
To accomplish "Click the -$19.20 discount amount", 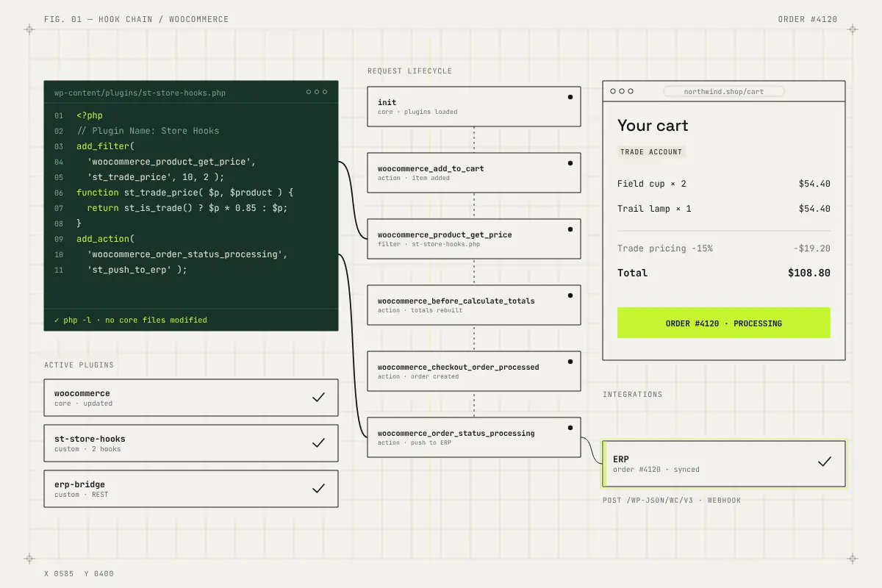I will 812,248.
